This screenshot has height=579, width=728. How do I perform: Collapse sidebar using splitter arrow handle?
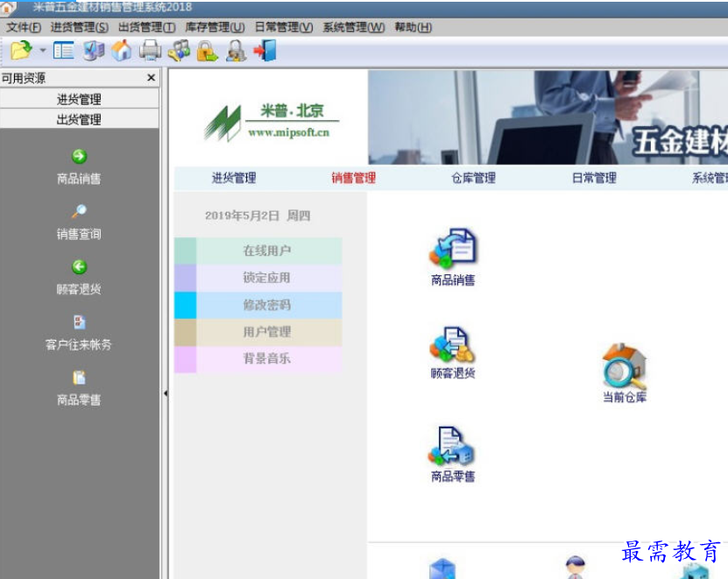click(x=166, y=393)
